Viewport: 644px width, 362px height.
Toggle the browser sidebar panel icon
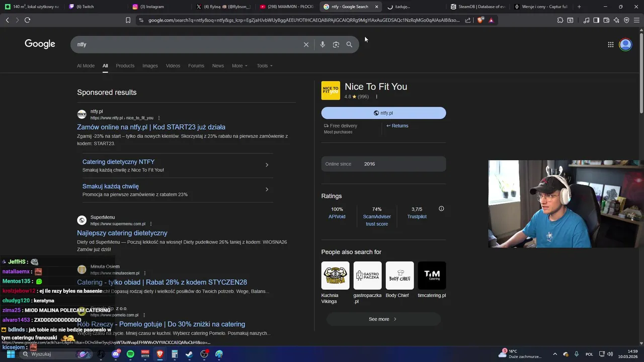[596, 20]
